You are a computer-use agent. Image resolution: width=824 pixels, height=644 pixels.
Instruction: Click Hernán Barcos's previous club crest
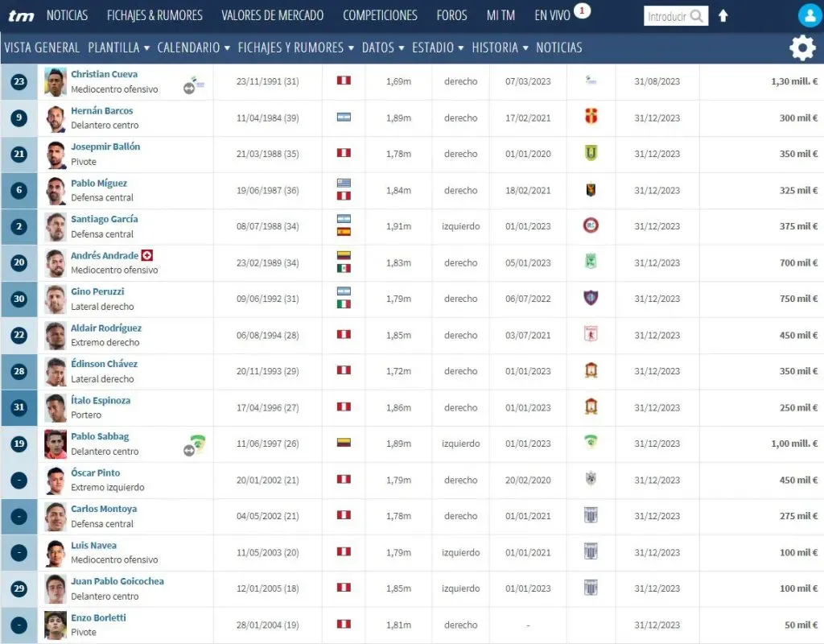(x=591, y=118)
